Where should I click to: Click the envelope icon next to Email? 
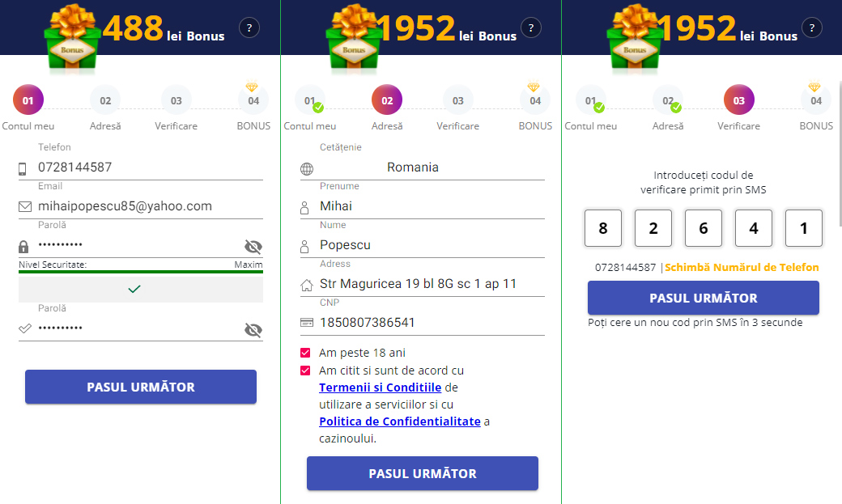pos(24,205)
